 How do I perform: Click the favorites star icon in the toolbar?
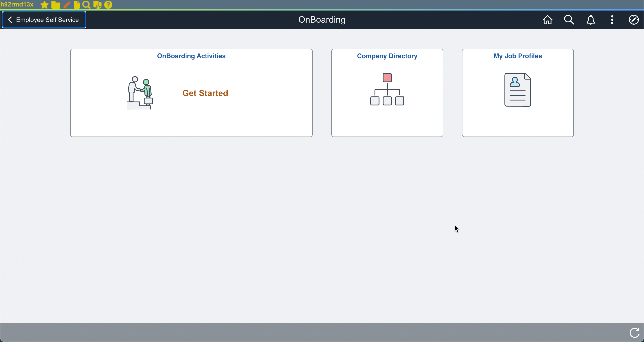coord(44,4)
